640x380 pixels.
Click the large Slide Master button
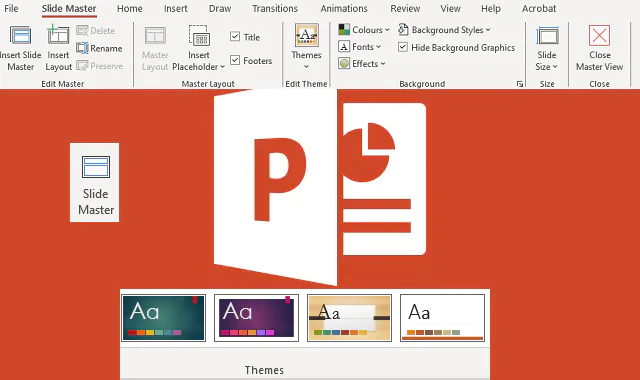[95, 182]
